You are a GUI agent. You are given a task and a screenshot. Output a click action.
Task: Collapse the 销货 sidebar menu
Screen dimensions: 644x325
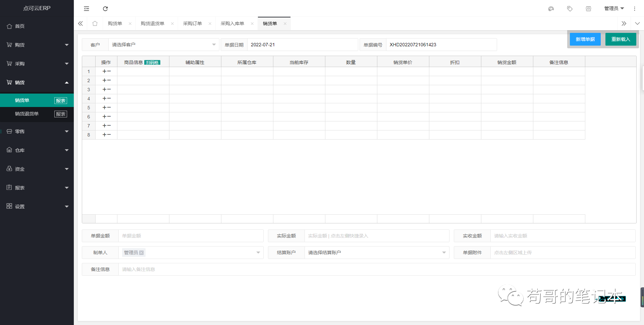(x=37, y=83)
